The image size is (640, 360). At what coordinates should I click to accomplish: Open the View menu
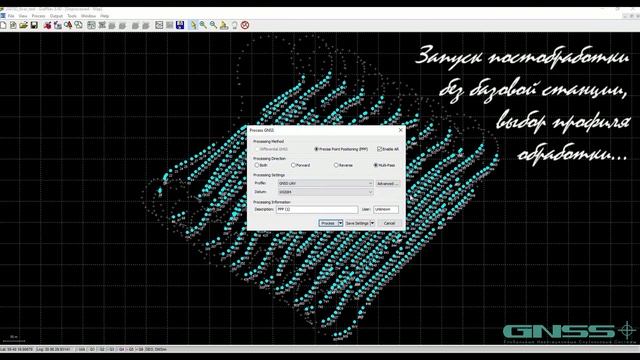(23, 16)
